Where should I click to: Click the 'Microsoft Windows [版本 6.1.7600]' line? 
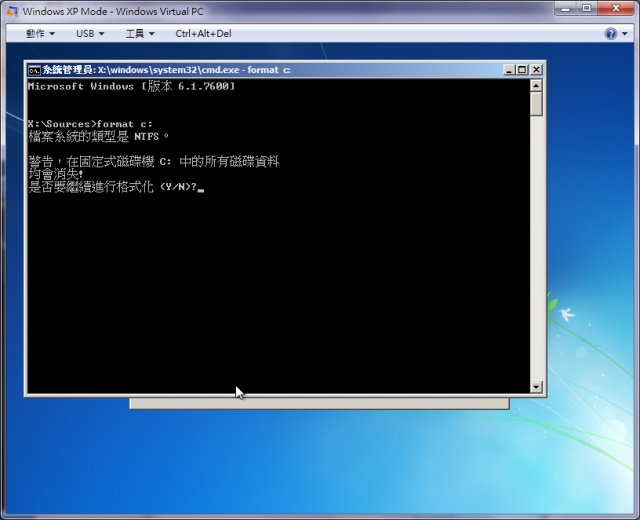(x=131, y=86)
